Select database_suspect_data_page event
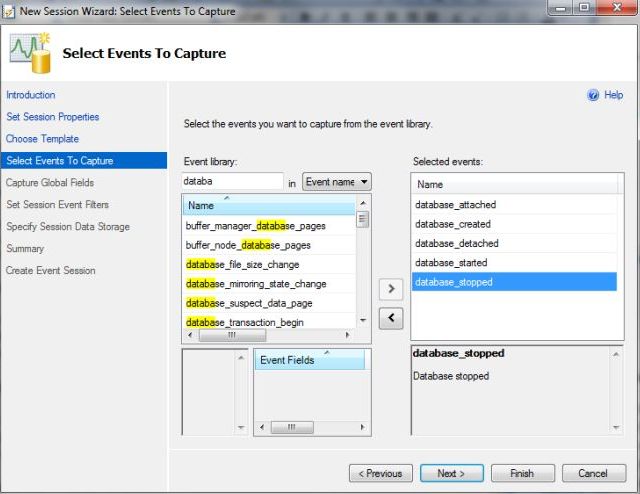This screenshot has height=494, width=640. pyautogui.click(x=269, y=303)
